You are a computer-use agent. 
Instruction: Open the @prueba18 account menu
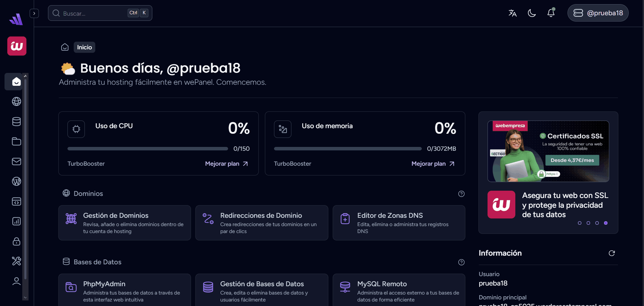tap(598, 13)
